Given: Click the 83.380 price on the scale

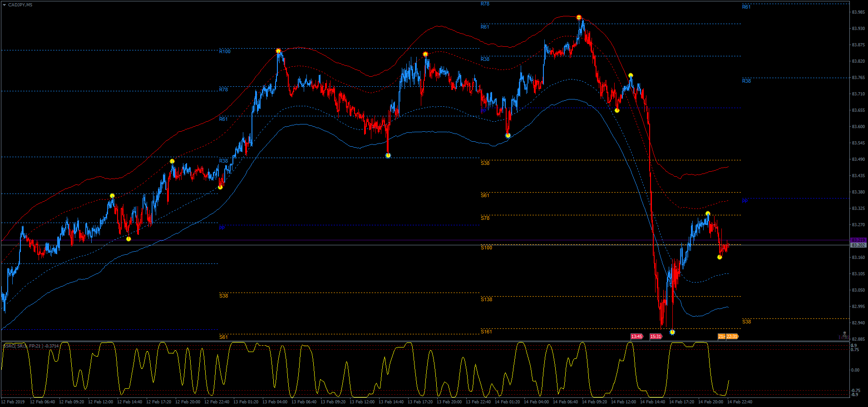Looking at the screenshot, I should coord(858,192).
